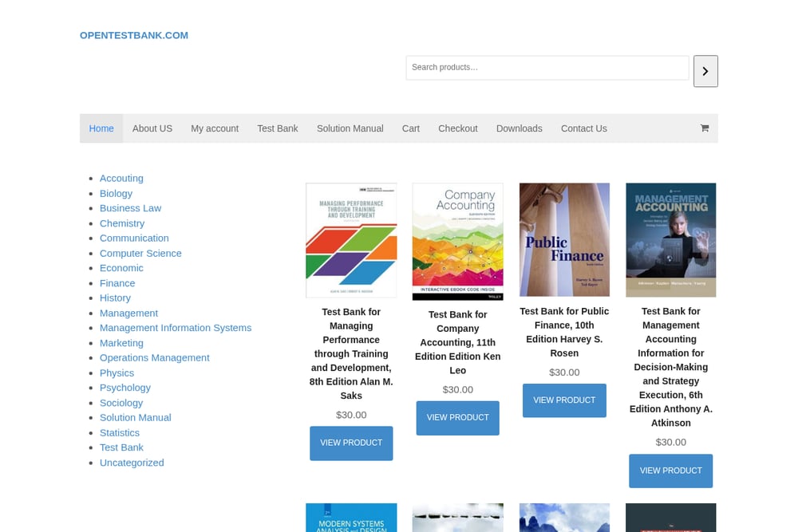Open the Computer Science category

point(140,254)
